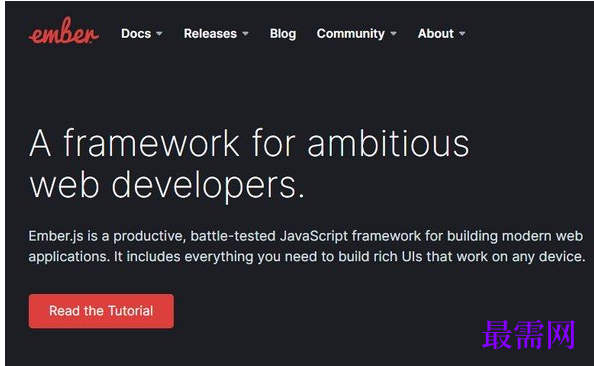Click the purple 最需网 watermark
This screenshot has height=366, width=594.
tap(528, 335)
